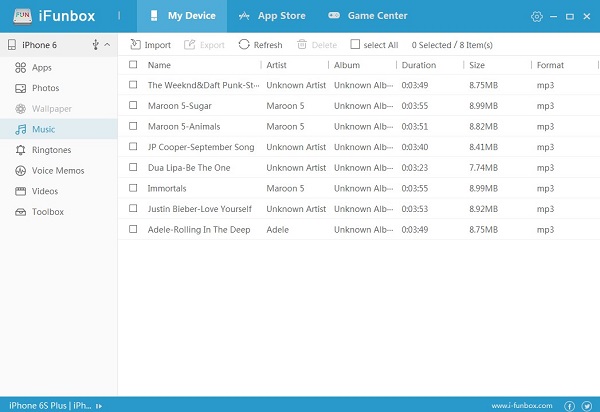The height and width of the screenshot is (412, 600).
Task: Click the Photos icon in sidebar
Action: click(x=20, y=88)
